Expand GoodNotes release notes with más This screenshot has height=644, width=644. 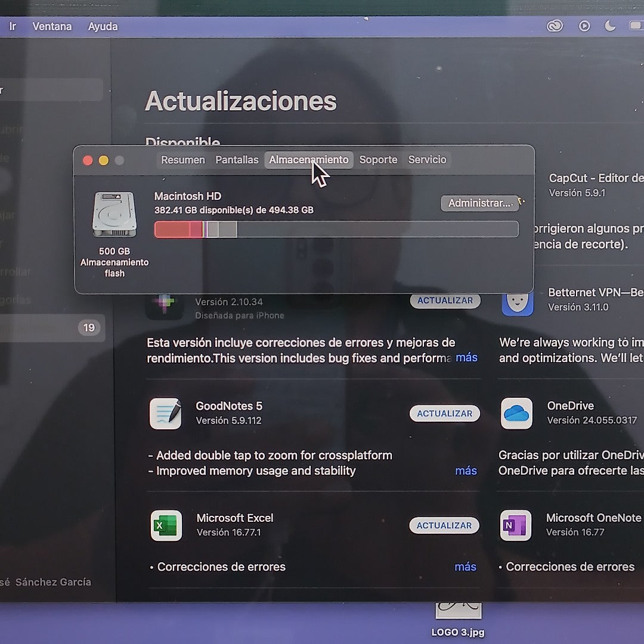[466, 470]
